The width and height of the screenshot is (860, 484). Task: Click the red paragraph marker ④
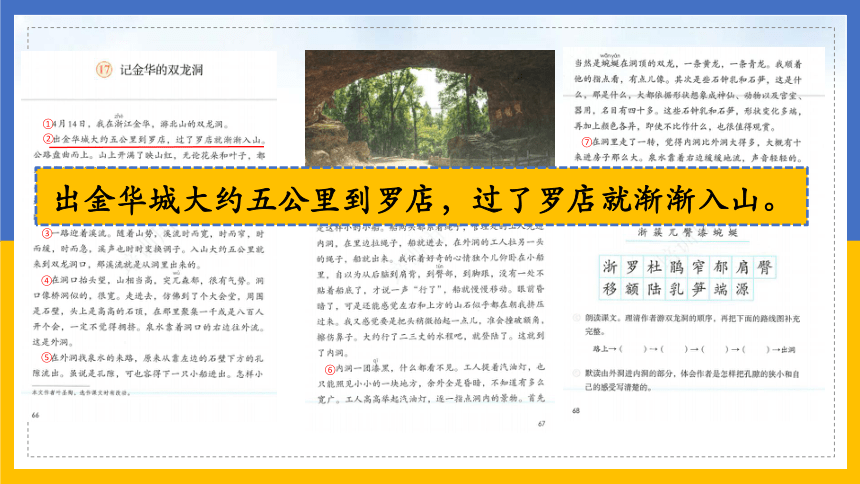click(x=48, y=280)
